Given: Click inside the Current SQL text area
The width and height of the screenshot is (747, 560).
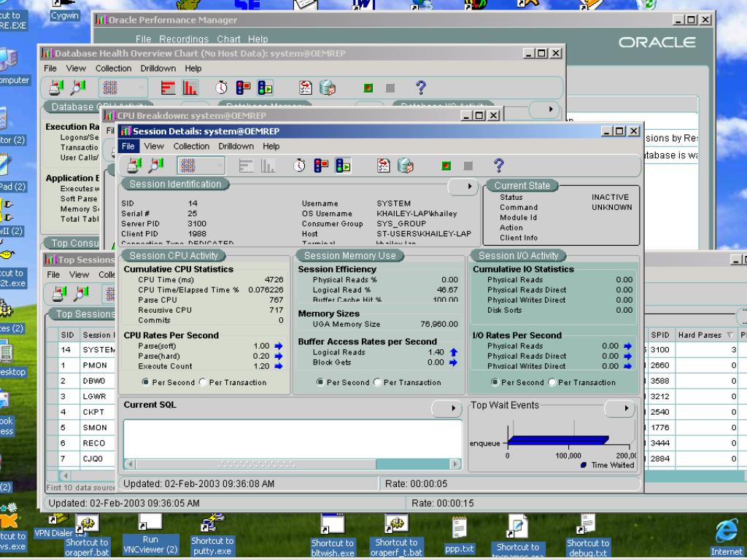Looking at the screenshot, I should (x=293, y=438).
